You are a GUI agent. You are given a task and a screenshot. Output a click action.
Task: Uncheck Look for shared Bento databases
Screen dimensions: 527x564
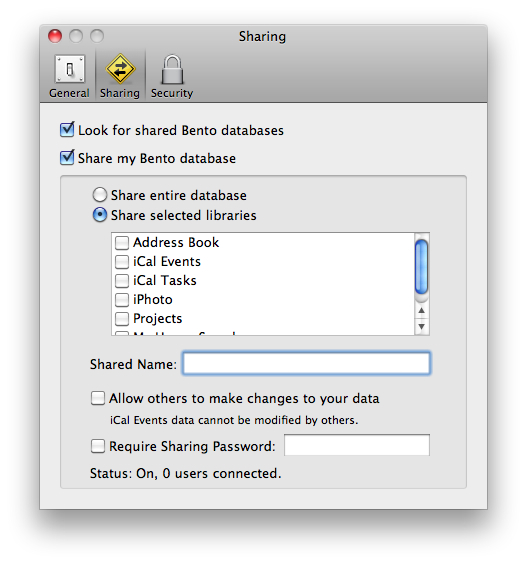(67, 129)
